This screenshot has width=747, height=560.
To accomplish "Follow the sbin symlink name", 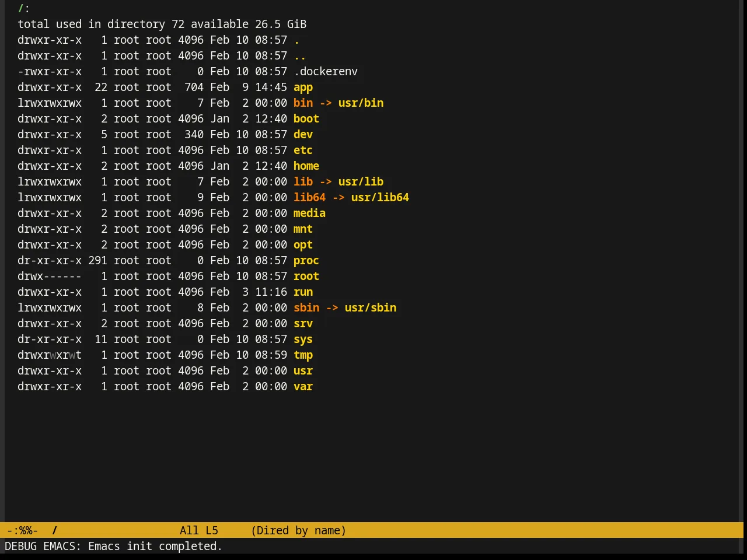I will tap(306, 308).
